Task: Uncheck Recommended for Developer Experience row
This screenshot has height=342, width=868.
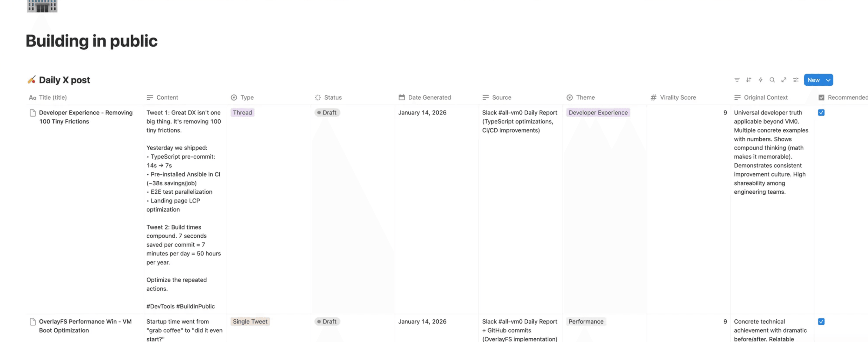Action: pos(821,113)
